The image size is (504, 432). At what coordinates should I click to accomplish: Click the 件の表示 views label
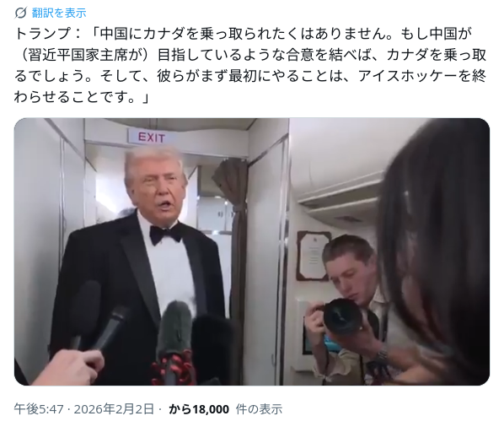(259, 409)
